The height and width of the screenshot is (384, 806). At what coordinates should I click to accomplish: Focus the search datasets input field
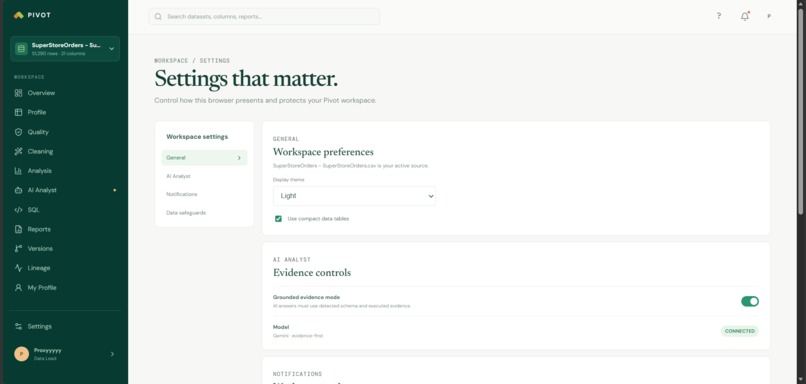[264, 16]
